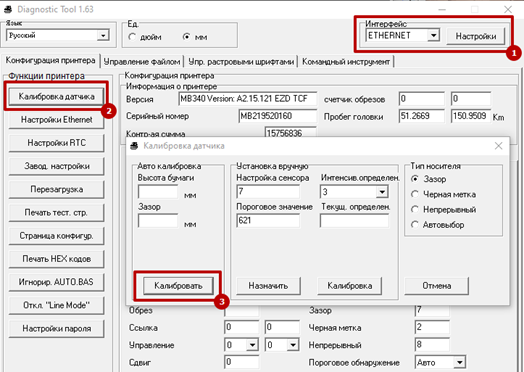Switch to Конфигурация принтера tab

pyautogui.click(x=50, y=60)
